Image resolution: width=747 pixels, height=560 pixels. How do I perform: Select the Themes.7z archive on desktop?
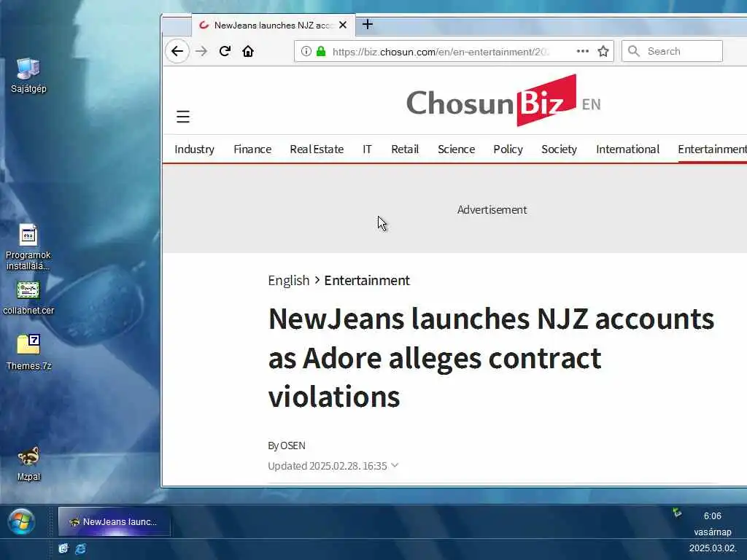click(x=28, y=352)
